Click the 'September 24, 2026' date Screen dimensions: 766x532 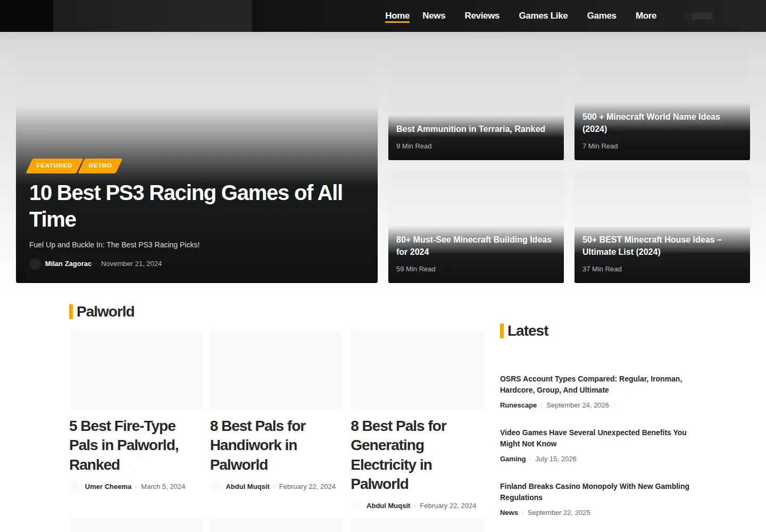578,405
